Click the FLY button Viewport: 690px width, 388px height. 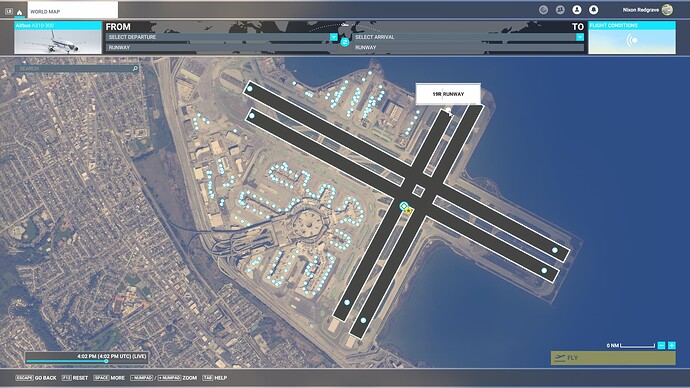coord(613,358)
